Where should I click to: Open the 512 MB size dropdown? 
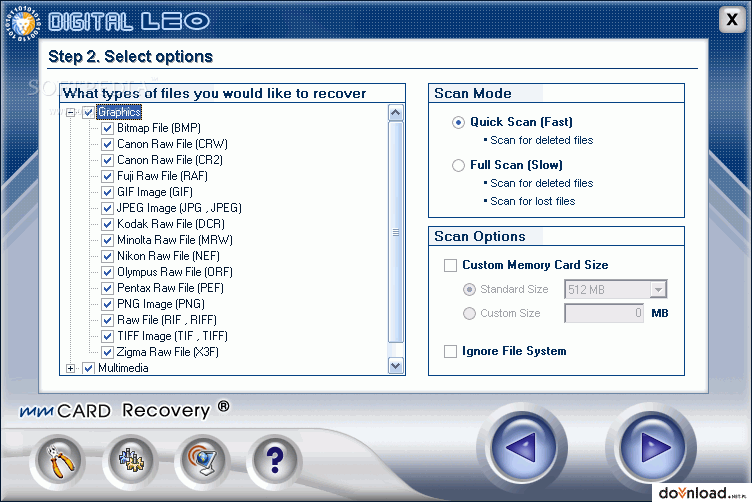658,290
